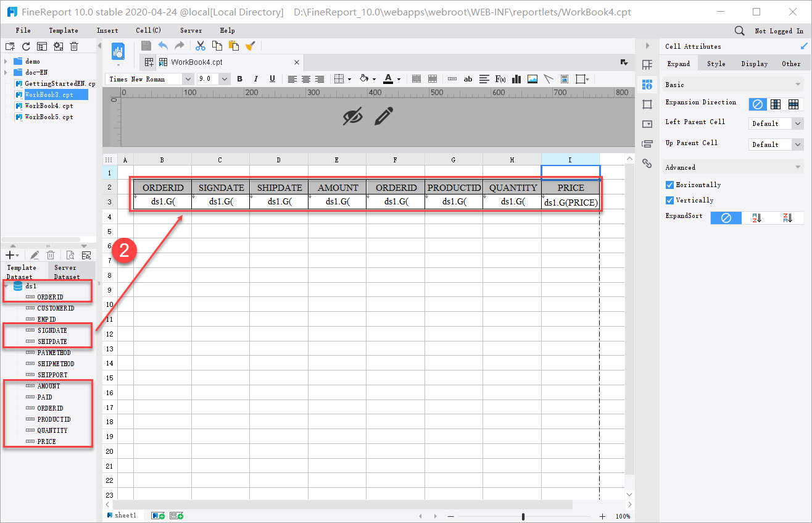
Task: Cut the selection with the scissors icon
Action: [201, 45]
